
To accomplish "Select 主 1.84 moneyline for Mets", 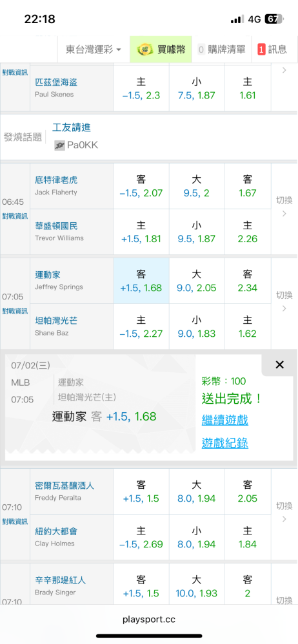I will [x=248, y=537].
